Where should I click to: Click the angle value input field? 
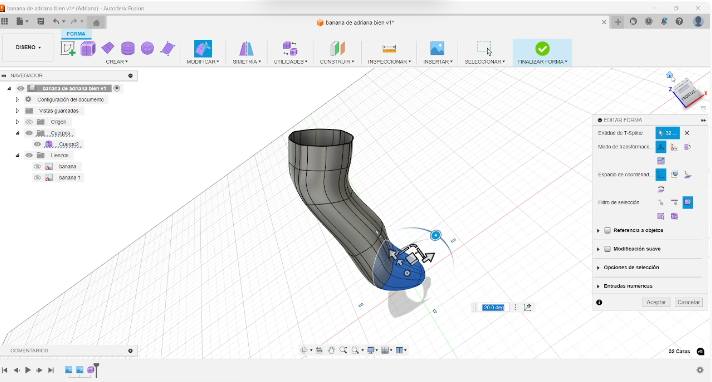[x=493, y=308]
